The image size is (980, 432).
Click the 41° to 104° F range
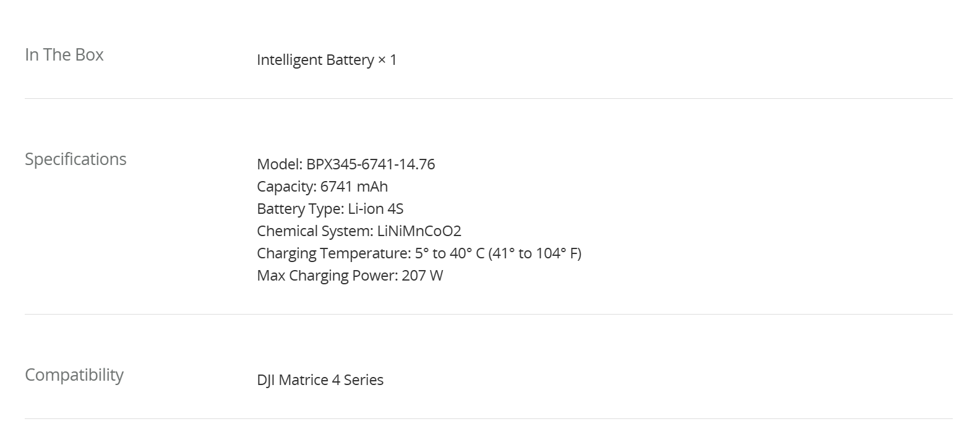pos(535,253)
